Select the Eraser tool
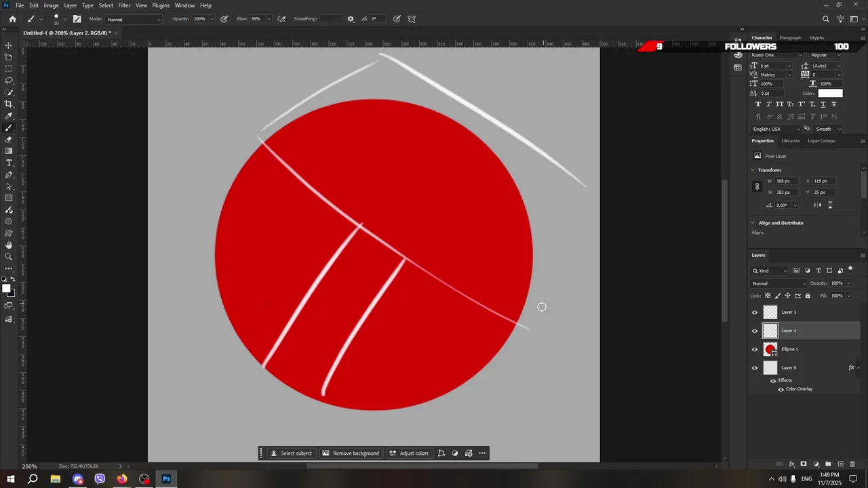Screen dimensions: 868x488 click(9, 140)
